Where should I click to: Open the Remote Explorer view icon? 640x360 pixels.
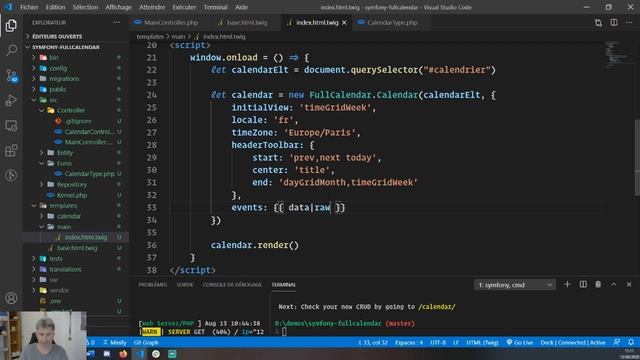[11, 125]
